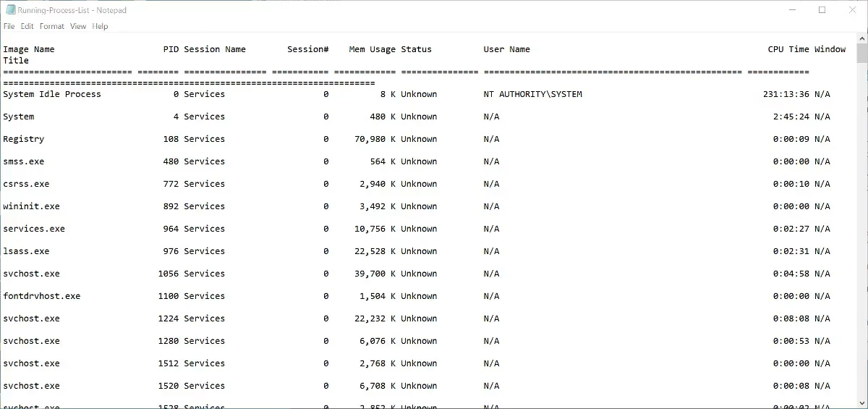868x409 pixels.
Task: Click the 'User Name' header text
Action: pyautogui.click(x=507, y=49)
